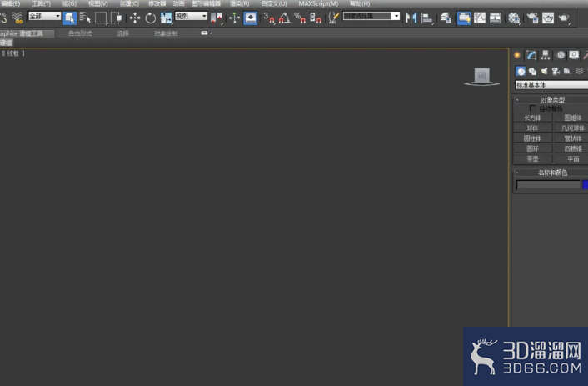Click the blue object color swatch
The image size is (588, 386).
pos(585,185)
